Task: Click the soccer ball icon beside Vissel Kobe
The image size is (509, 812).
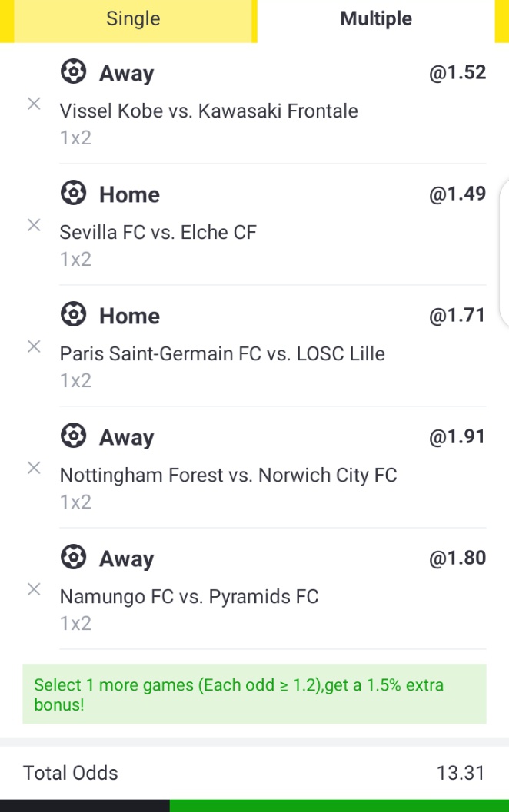Action: (73, 72)
